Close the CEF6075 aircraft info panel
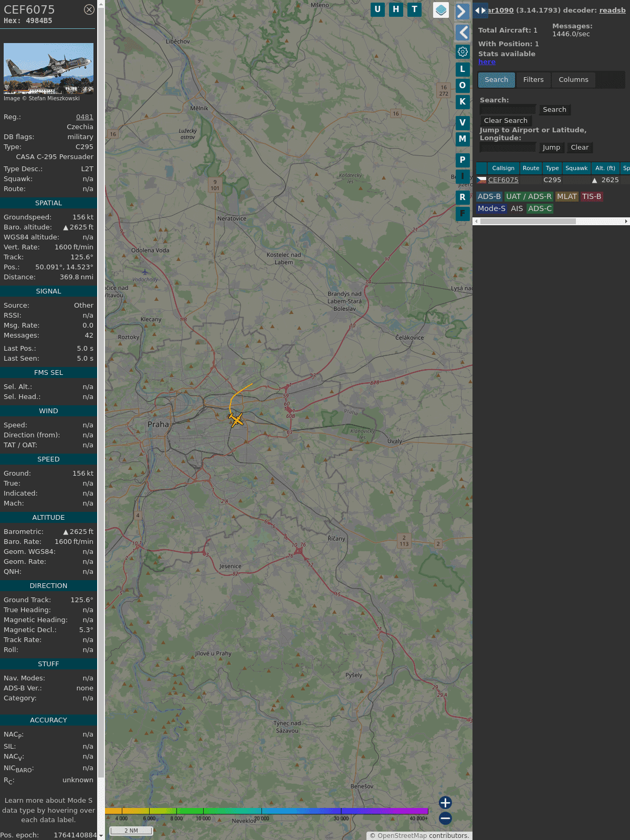 click(x=89, y=9)
